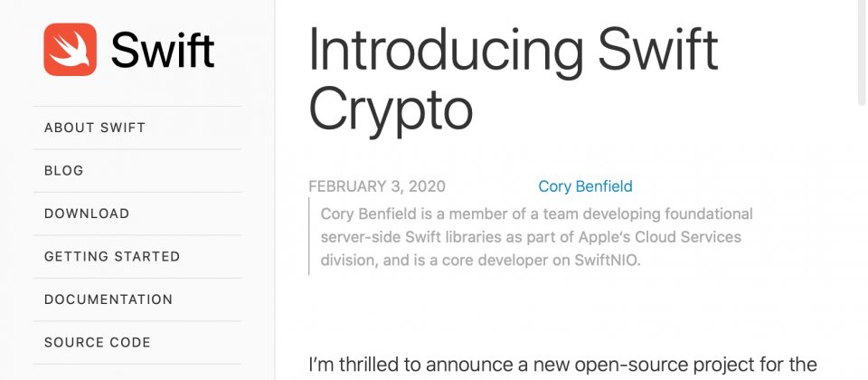Click the February 3, 2020 date

tap(377, 186)
